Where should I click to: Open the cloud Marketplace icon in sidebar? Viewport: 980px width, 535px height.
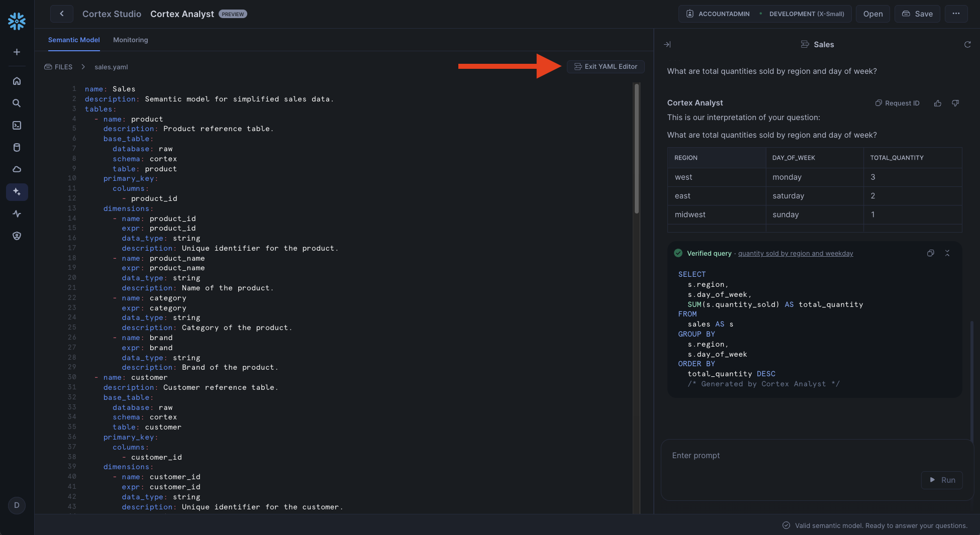point(17,169)
